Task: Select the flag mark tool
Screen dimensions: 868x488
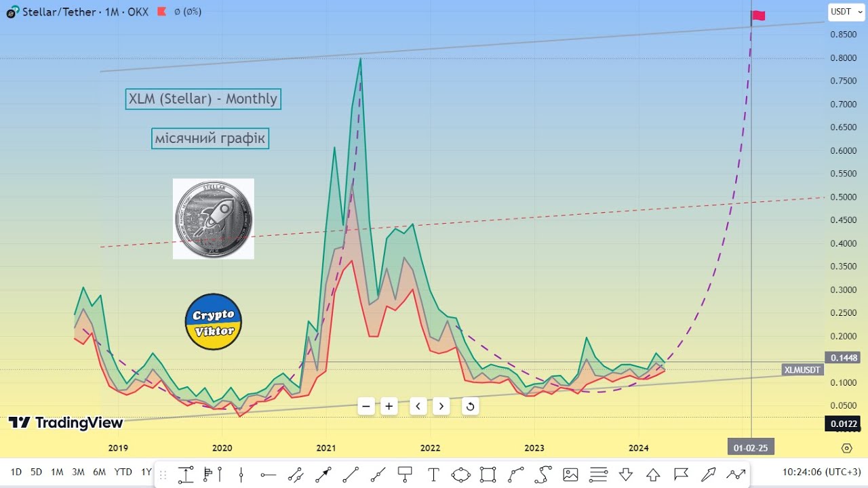Action: pyautogui.click(x=681, y=474)
